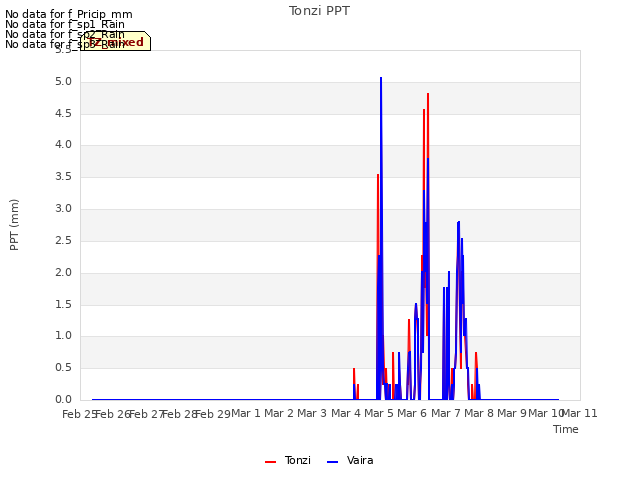Screen dimensions: 640x480
Task: Click the '4.5' y-axis tick label
Action: coord(63,113)
